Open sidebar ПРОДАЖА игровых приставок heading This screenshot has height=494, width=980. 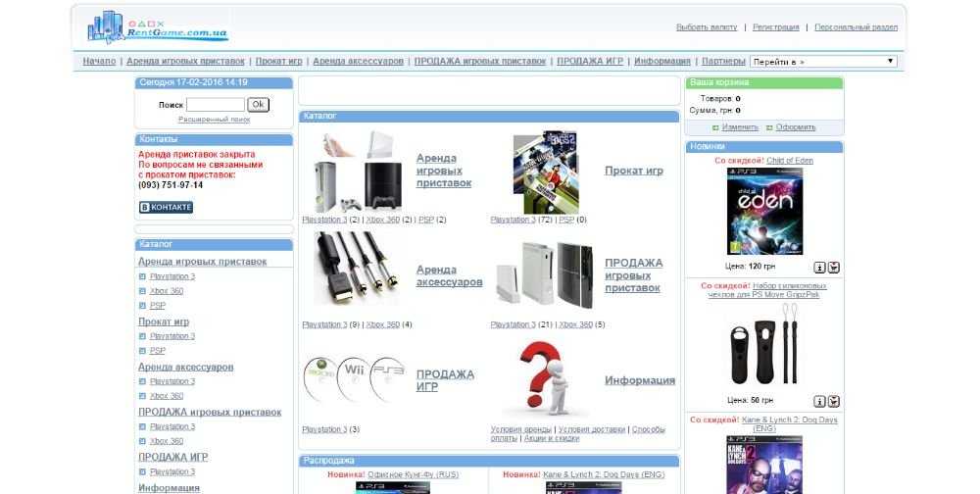210,412
